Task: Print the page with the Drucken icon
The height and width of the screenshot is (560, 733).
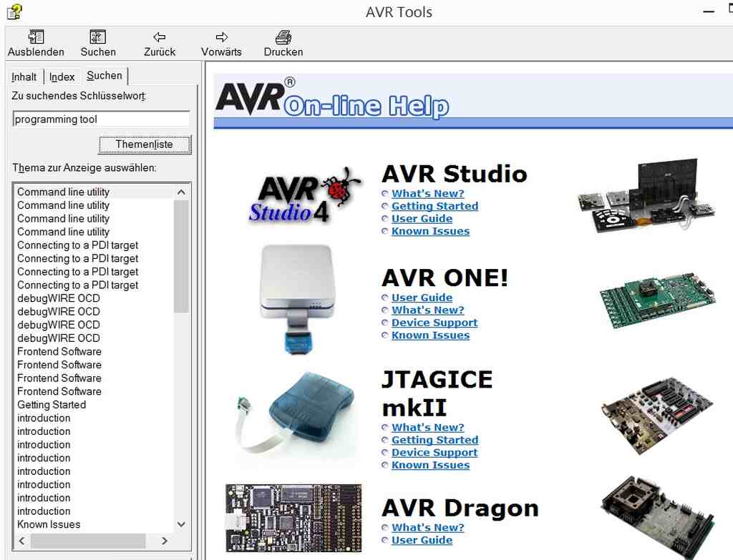Action: coord(283,37)
